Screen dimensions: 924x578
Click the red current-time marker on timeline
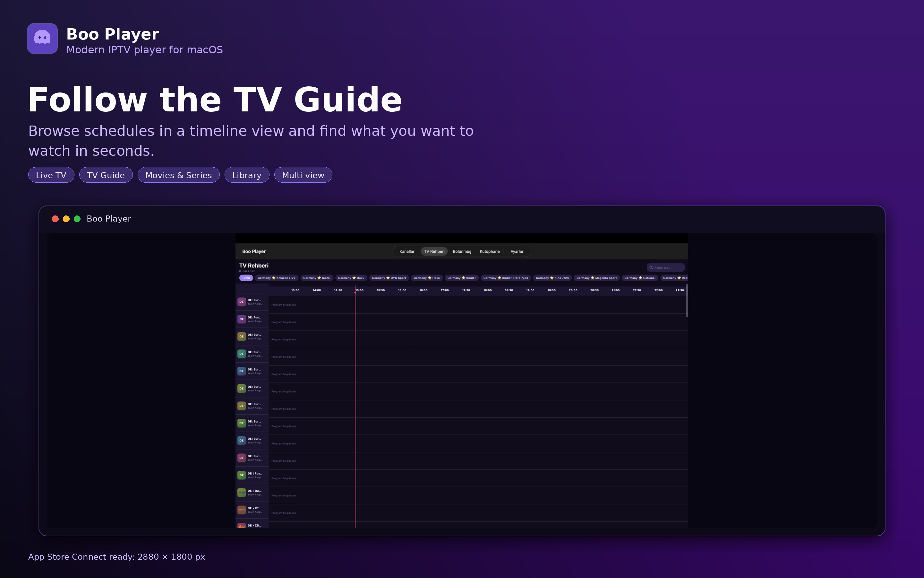[x=355, y=293]
